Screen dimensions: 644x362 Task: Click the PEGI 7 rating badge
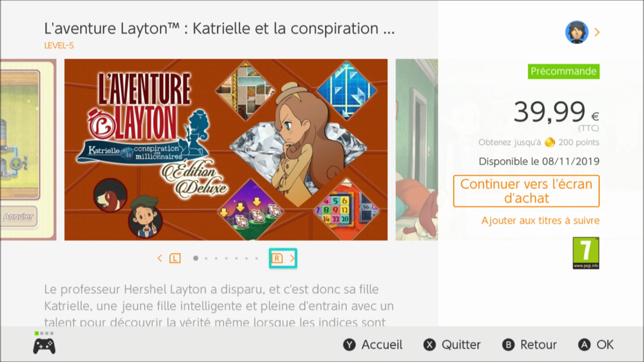pos(586,253)
